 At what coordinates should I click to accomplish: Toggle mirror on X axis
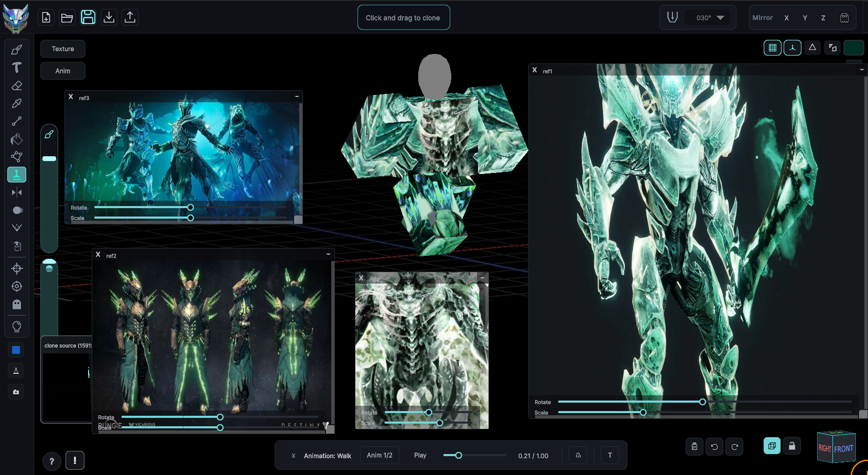click(x=786, y=18)
